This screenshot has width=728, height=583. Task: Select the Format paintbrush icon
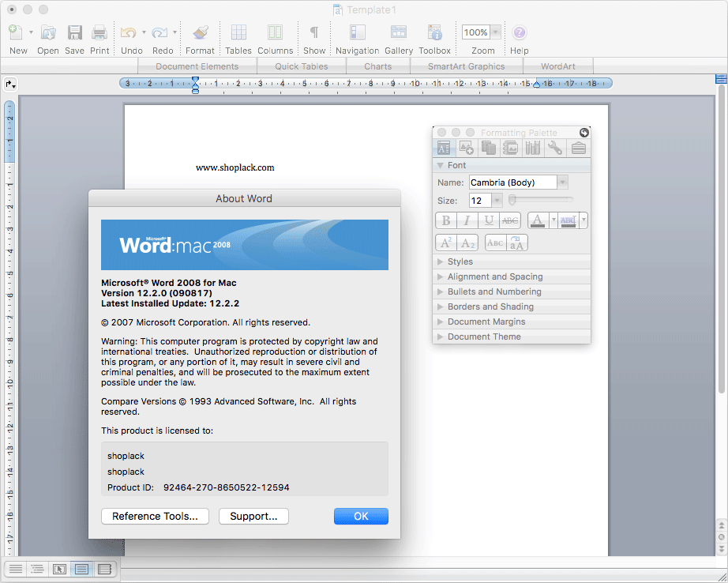200,32
